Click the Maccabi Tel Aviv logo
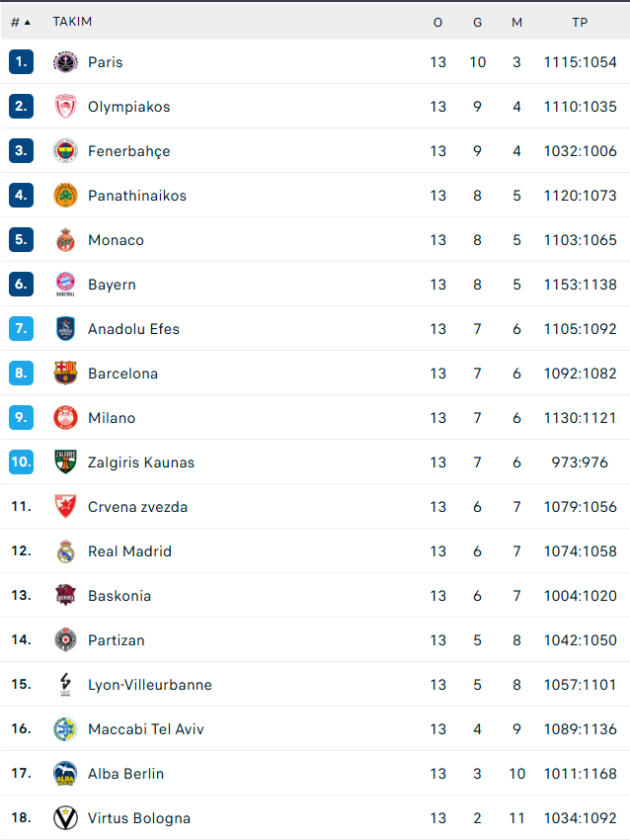 (x=65, y=729)
